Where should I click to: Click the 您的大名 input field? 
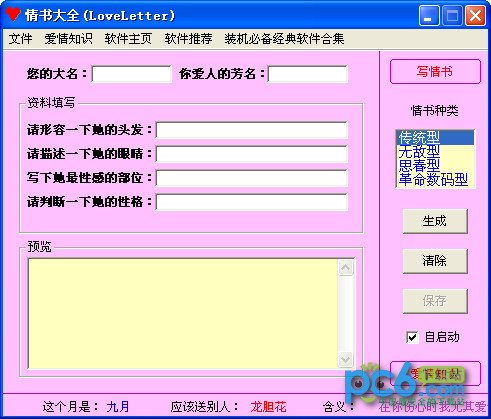pos(131,74)
